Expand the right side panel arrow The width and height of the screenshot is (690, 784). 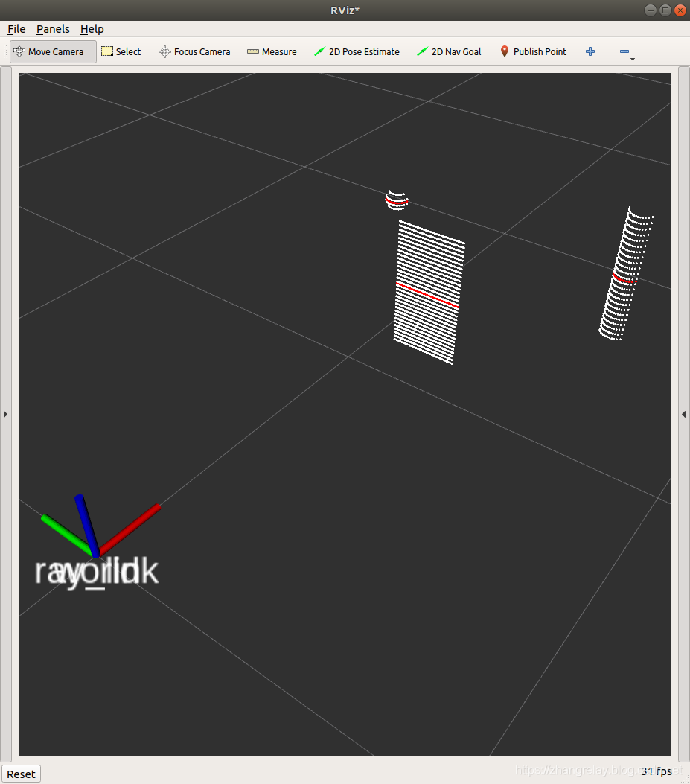point(684,414)
